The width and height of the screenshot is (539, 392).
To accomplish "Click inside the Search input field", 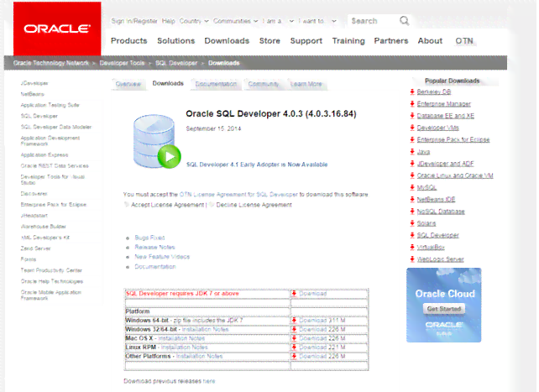I will point(374,21).
